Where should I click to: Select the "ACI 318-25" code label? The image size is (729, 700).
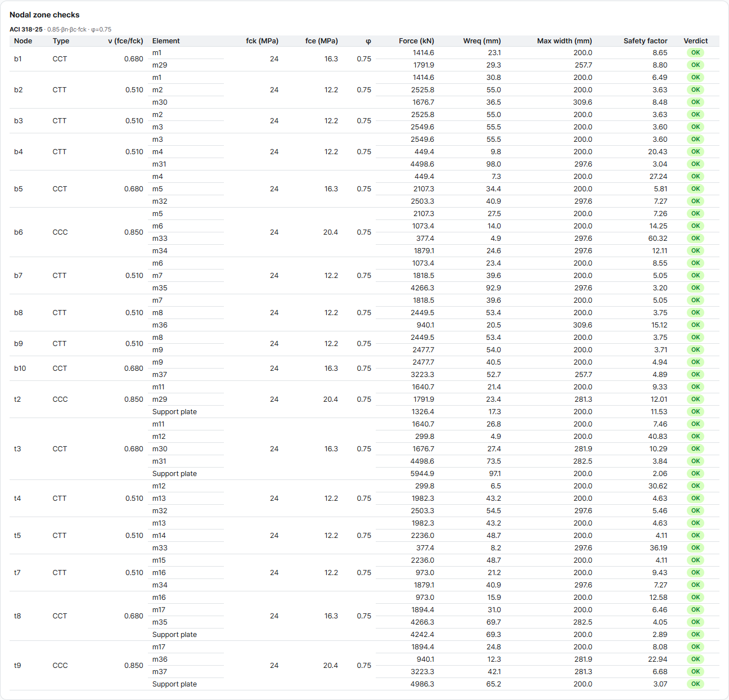[x=26, y=29]
